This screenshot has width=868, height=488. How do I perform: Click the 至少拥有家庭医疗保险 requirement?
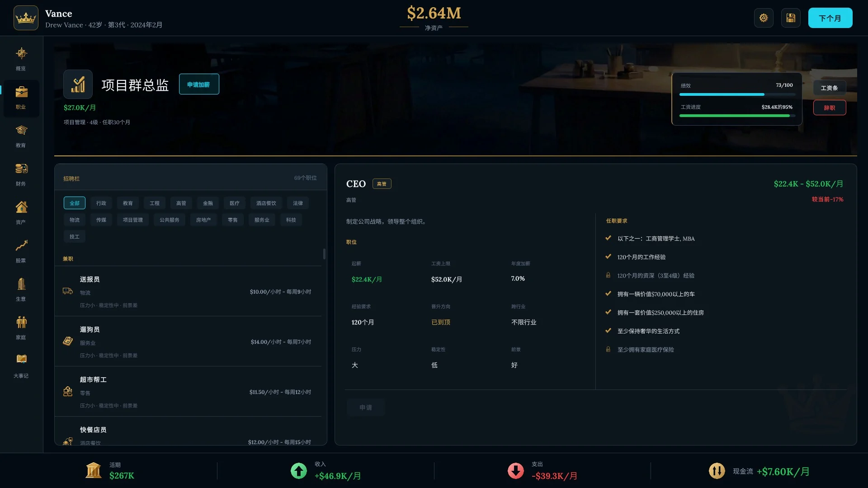tap(646, 350)
